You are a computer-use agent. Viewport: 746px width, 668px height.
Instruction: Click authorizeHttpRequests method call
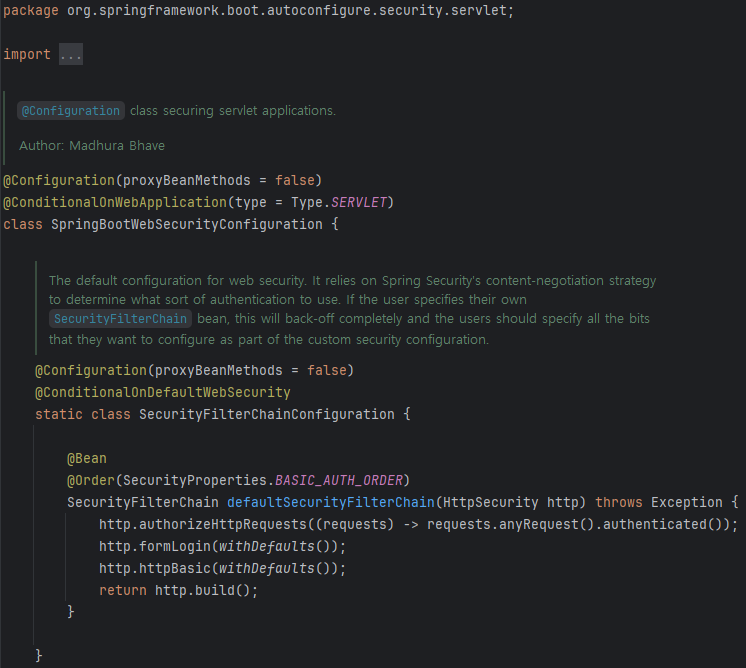[223, 524]
